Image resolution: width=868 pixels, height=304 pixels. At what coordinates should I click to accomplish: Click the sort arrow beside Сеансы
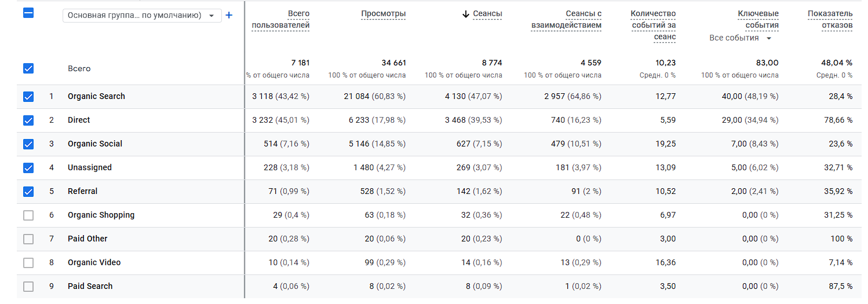click(465, 14)
